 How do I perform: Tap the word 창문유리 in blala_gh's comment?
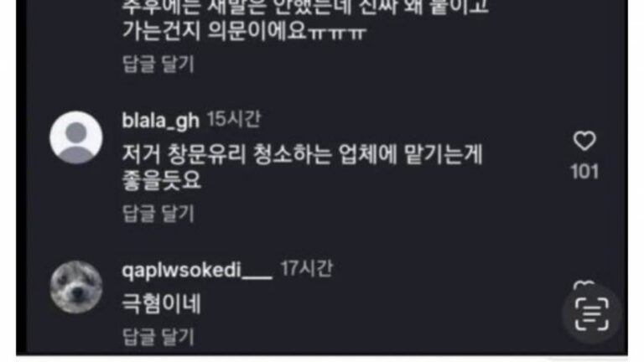pos(206,155)
